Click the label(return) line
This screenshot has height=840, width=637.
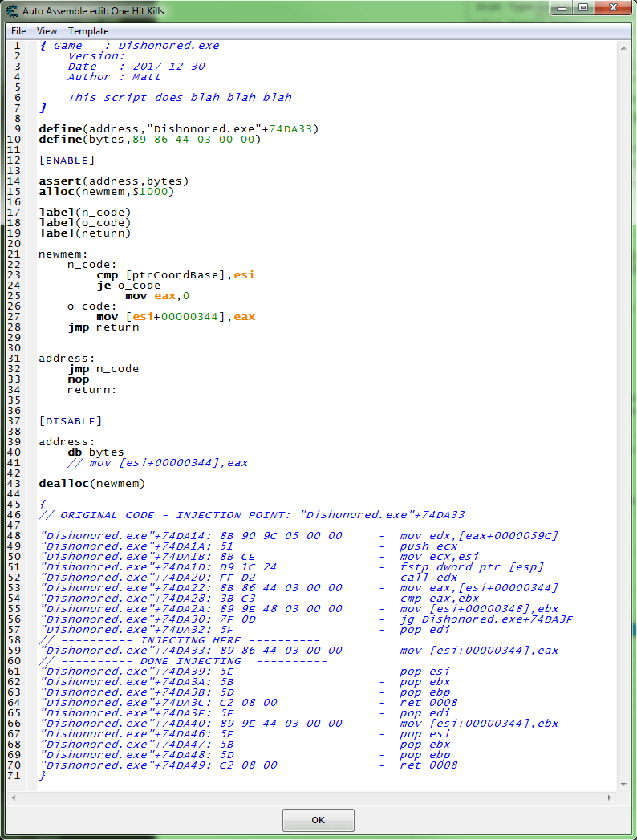coord(85,233)
